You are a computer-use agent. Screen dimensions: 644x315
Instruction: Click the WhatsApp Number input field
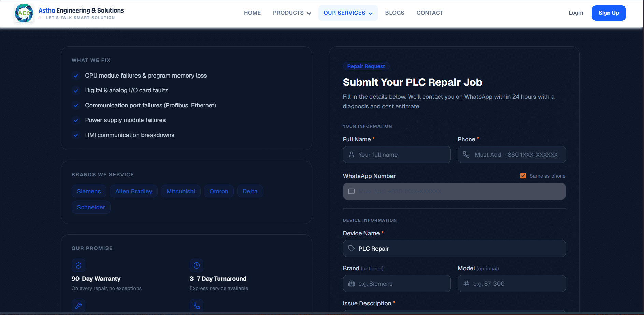(454, 191)
